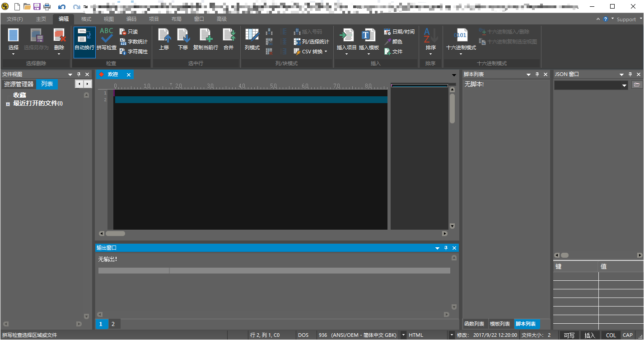Switch to the 资源管理器 panel tab
This screenshot has height=340, width=644.
coord(19,84)
